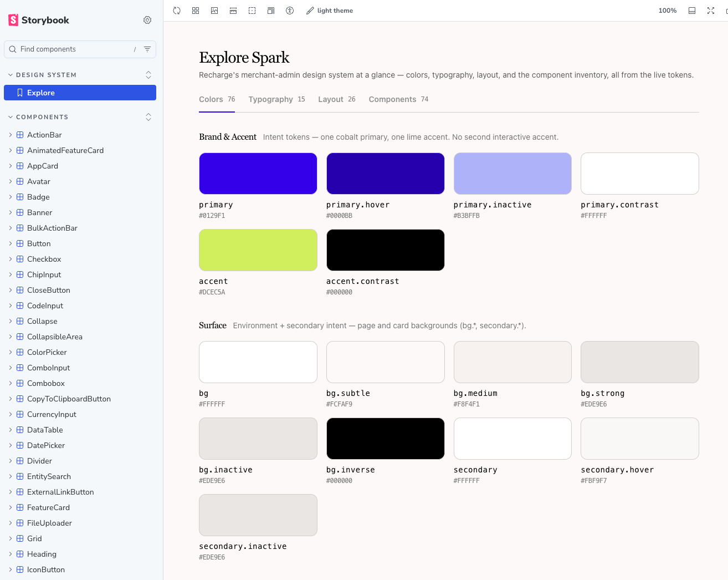This screenshot has width=728, height=580.
Task: Click the EntitySearch component icon
Action: tap(20, 476)
